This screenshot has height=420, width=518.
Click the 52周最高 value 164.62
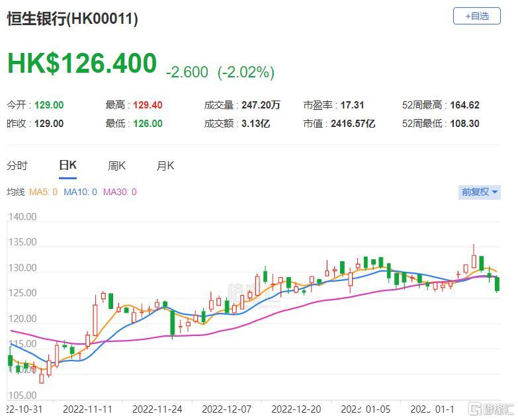[464, 105]
